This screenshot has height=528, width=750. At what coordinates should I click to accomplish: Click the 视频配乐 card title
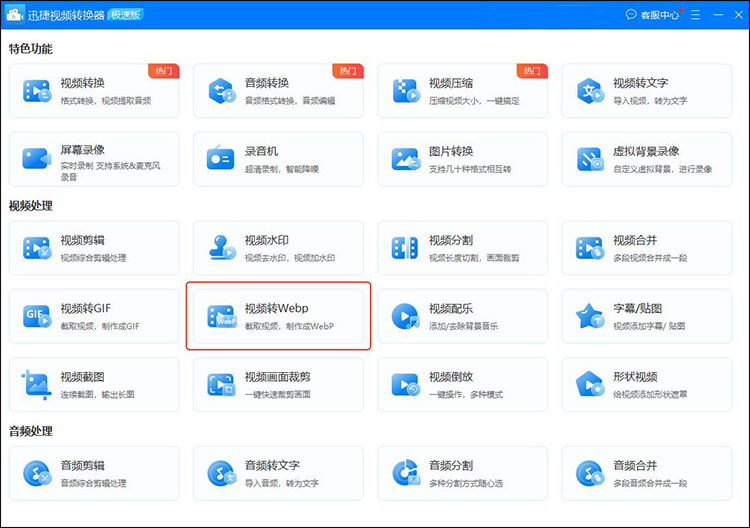pyautogui.click(x=451, y=308)
